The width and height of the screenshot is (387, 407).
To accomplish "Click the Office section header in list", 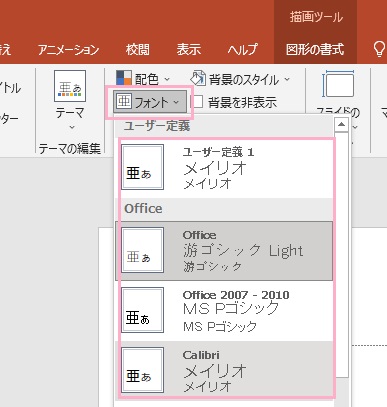I will pos(143,209).
